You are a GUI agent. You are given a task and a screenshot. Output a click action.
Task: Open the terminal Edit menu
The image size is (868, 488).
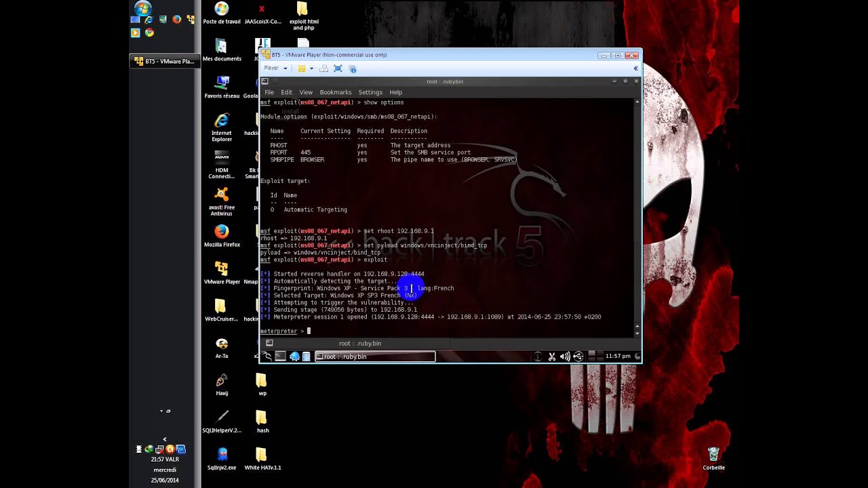tap(286, 92)
